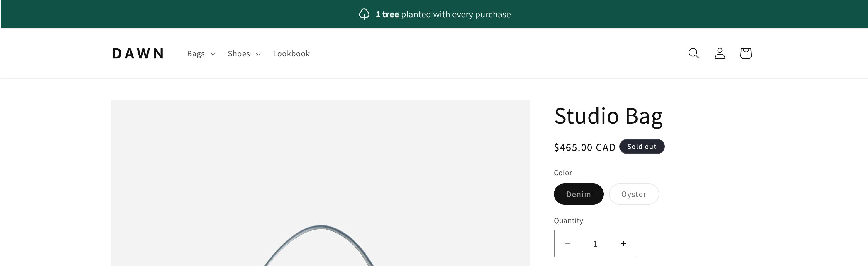Select the Denim color option
The height and width of the screenshot is (266, 868).
(x=579, y=194)
